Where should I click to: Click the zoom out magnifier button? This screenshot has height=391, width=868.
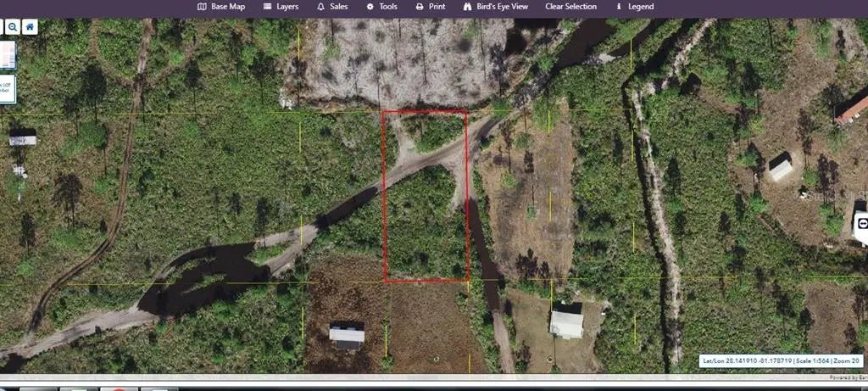[12, 27]
